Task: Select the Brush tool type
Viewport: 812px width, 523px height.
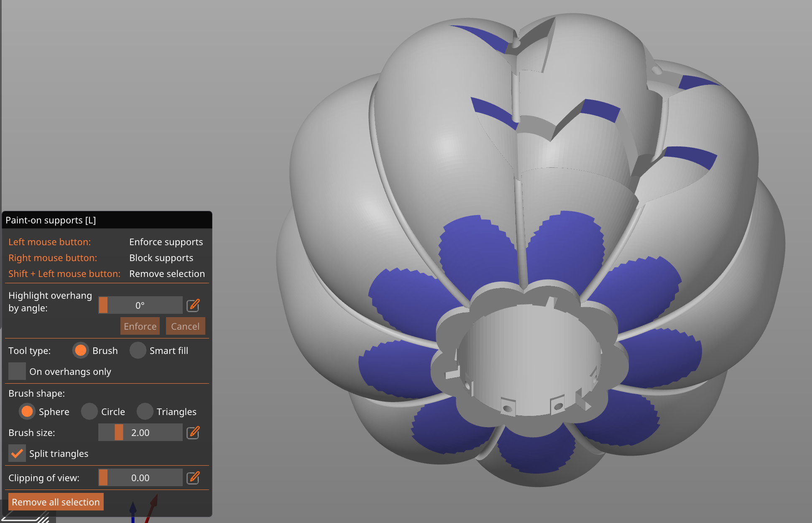Action: [x=81, y=350]
